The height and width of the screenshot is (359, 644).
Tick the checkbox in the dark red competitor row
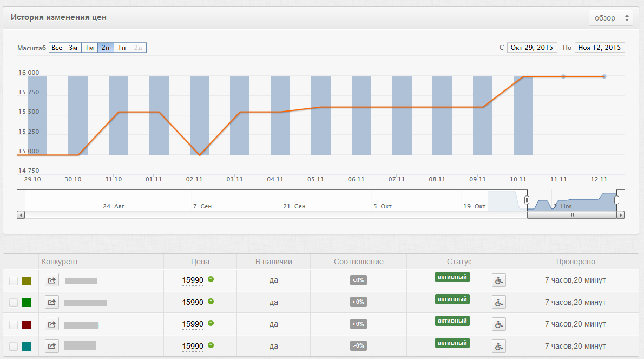(x=14, y=324)
